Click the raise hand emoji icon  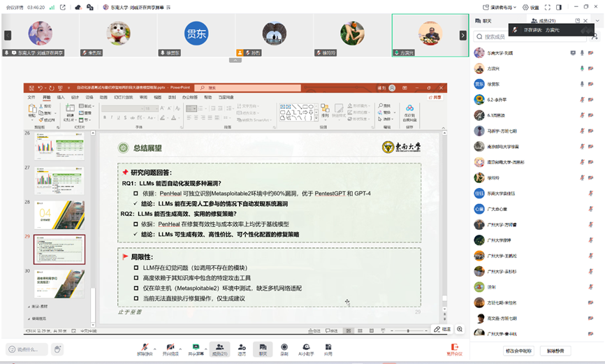[x=57, y=349]
